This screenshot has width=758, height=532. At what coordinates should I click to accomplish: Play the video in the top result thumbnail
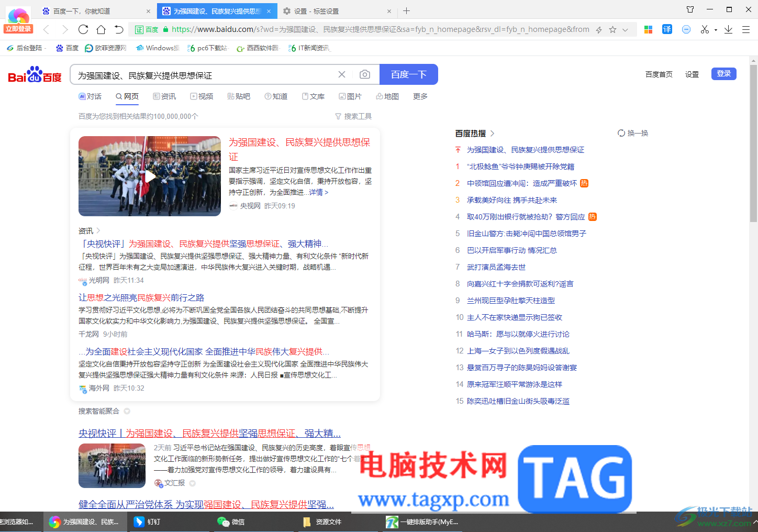[x=150, y=176]
